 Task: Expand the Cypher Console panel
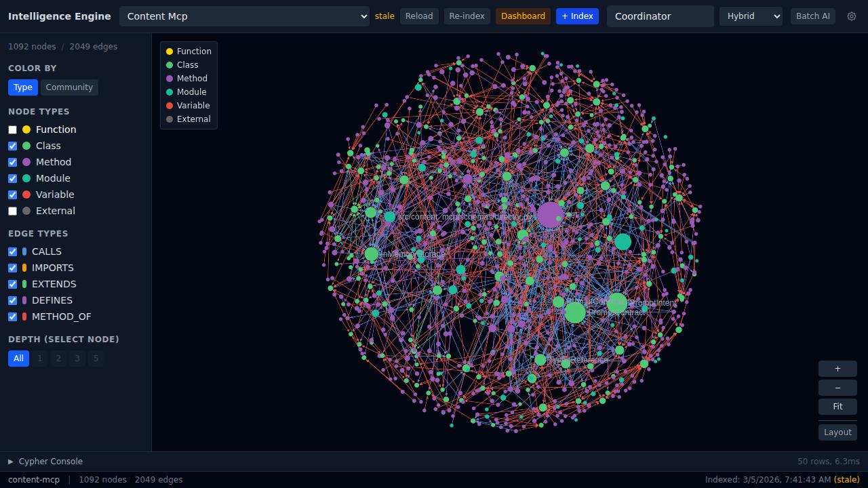coord(45,461)
